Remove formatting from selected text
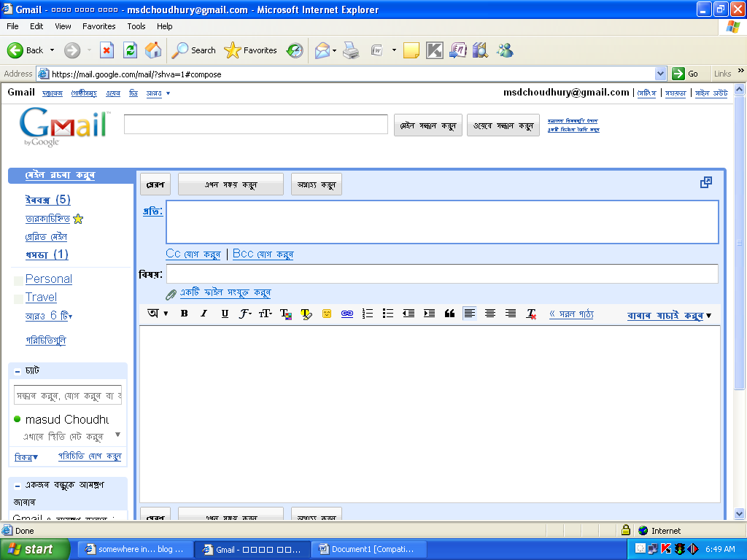The width and height of the screenshot is (747, 560). tap(531, 314)
